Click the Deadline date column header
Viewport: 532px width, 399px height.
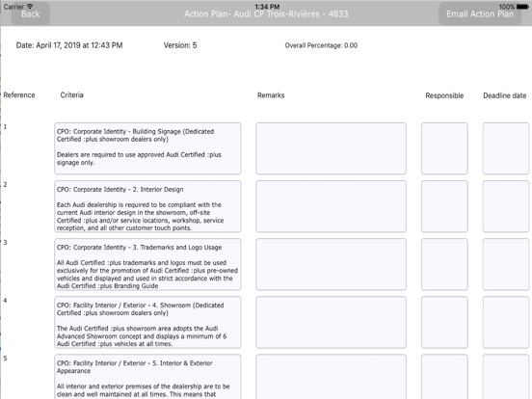(x=504, y=95)
